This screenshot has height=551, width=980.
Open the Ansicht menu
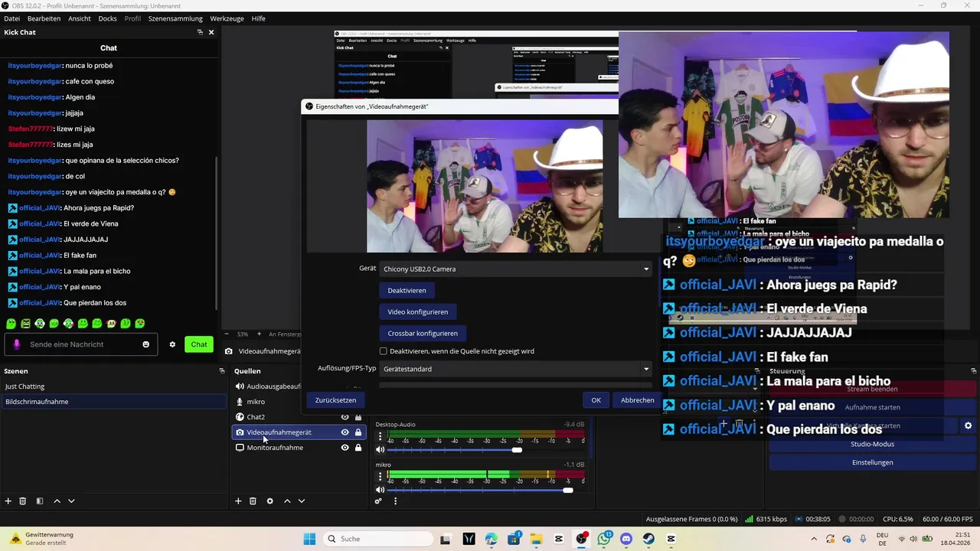80,18
